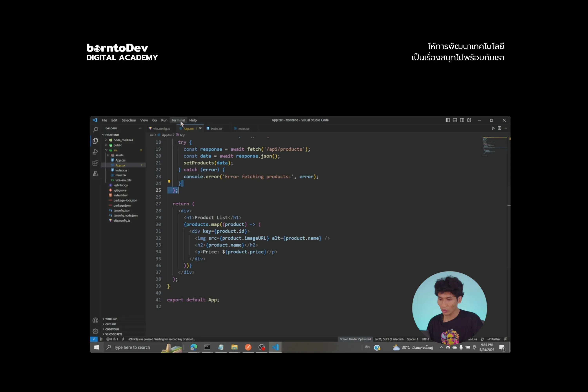Expand the TIMELINE section
588x392 pixels.
(x=111, y=319)
